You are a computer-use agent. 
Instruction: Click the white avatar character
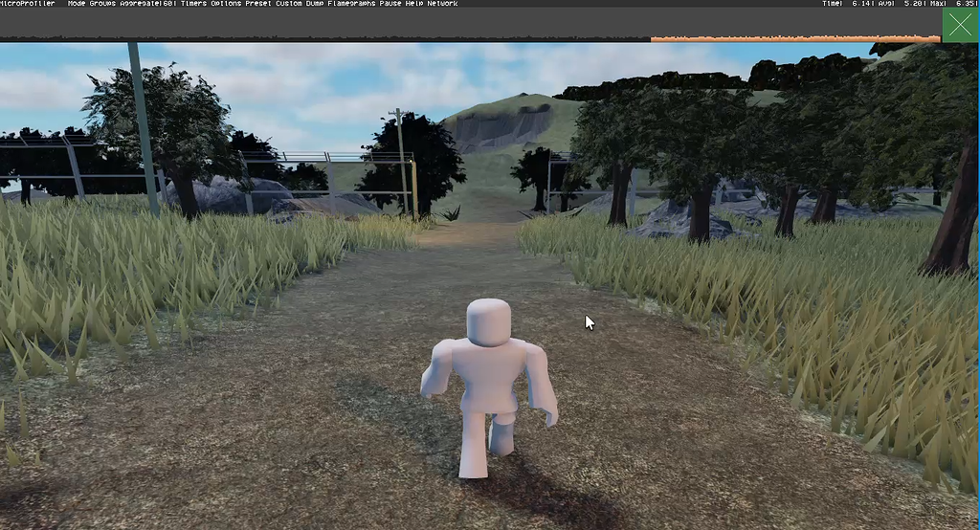point(489,388)
